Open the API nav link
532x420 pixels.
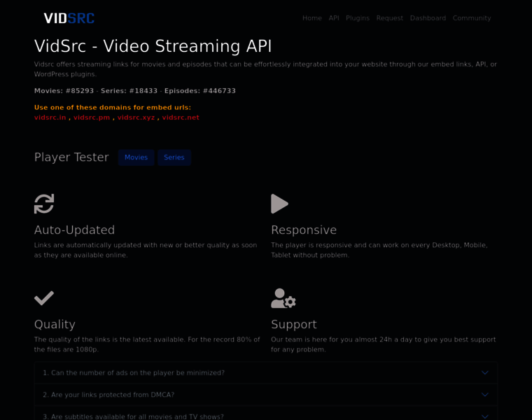pyautogui.click(x=334, y=18)
